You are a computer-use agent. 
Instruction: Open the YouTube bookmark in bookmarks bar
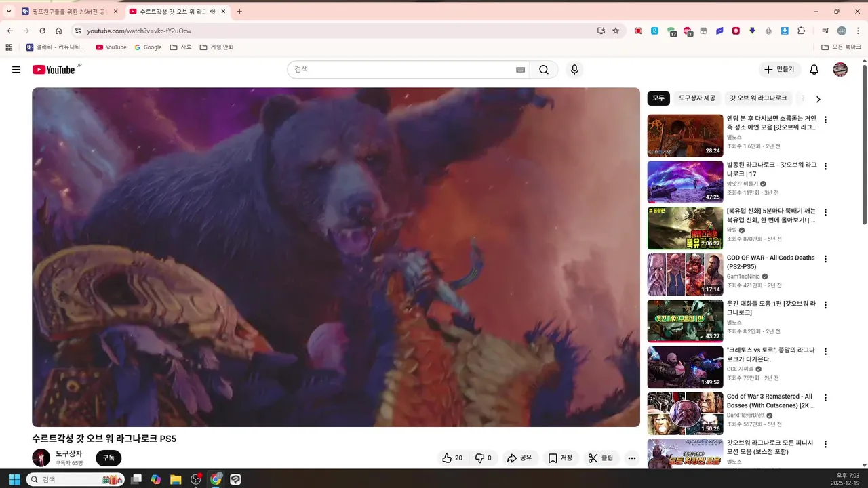(x=111, y=47)
